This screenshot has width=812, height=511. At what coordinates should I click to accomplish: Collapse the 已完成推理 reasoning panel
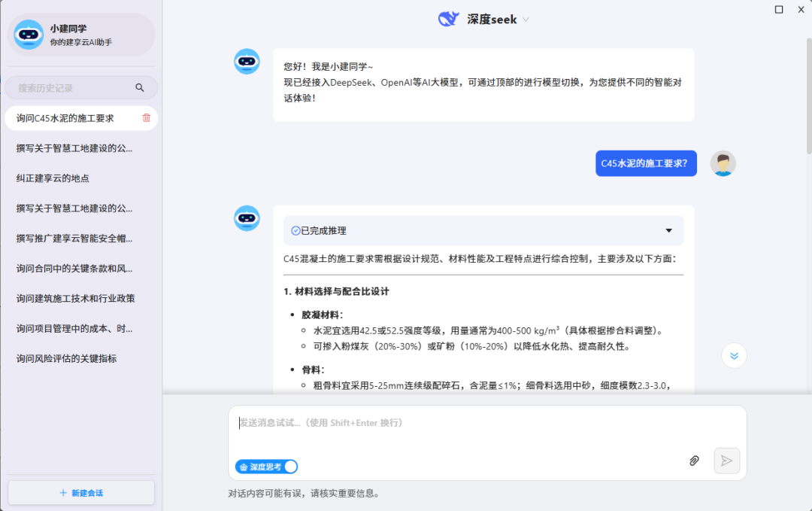point(668,231)
